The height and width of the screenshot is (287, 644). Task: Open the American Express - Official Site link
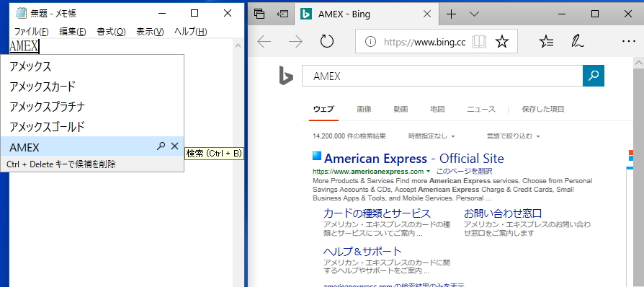tap(413, 159)
